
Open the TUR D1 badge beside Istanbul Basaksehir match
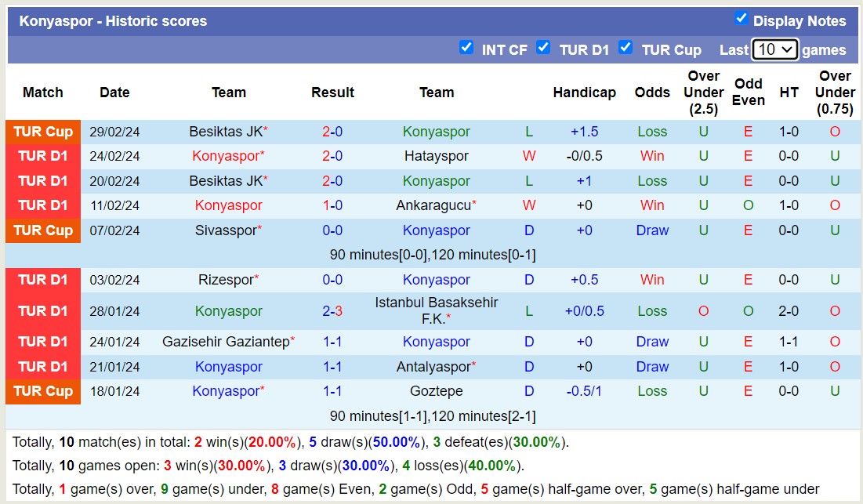tap(43, 310)
